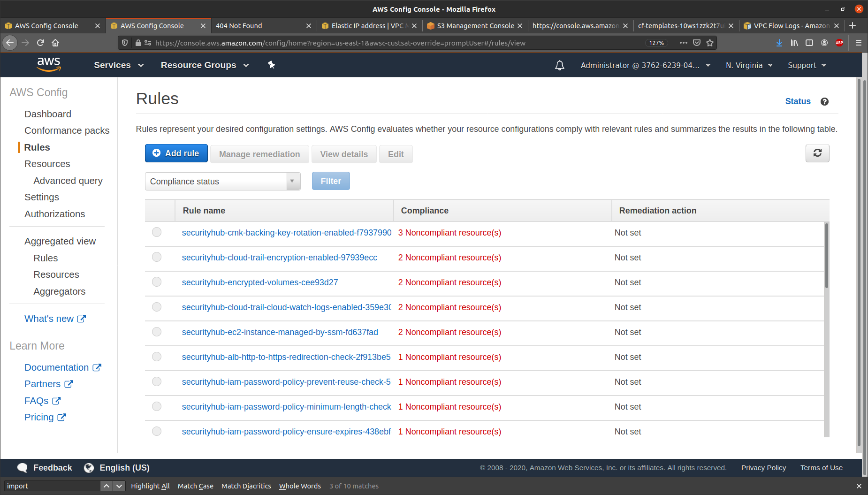Screen dimensions: 868x495
Task: Close the find bar with X icon
Action: (x=859, y=486)
